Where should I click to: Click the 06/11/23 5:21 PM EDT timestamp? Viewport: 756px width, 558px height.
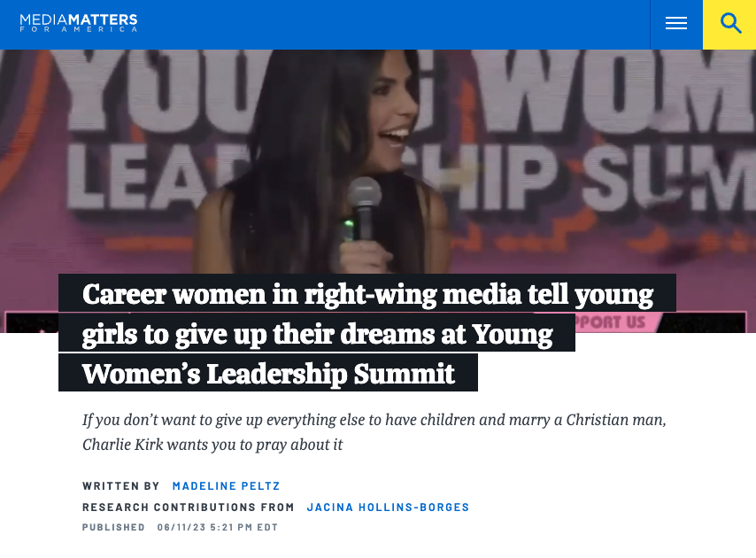(x=218, y=527)
